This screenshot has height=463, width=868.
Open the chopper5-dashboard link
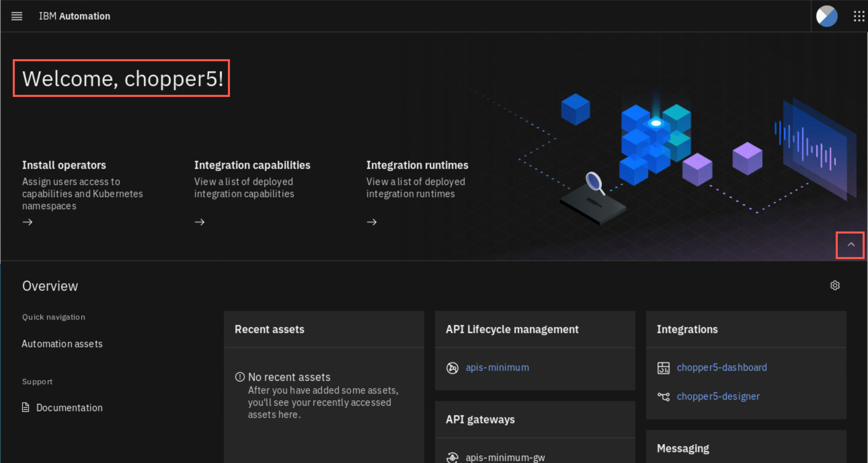[x=722, y=367]
